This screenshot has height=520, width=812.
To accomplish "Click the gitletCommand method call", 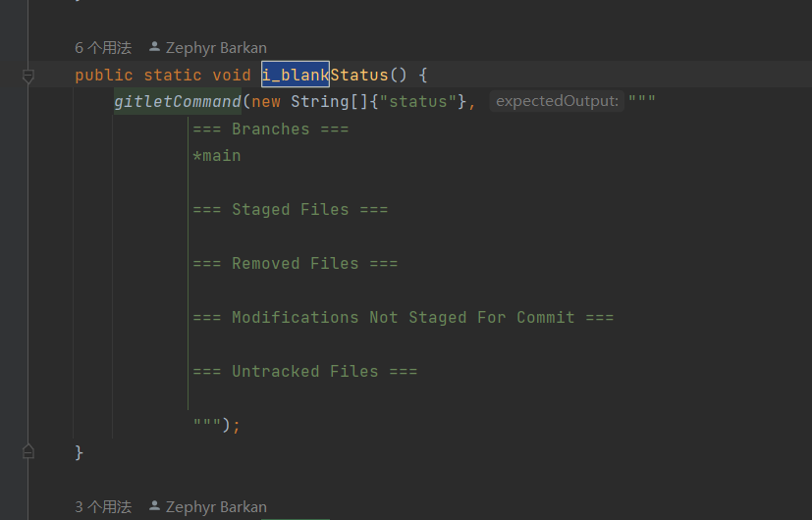I will 178,102.
